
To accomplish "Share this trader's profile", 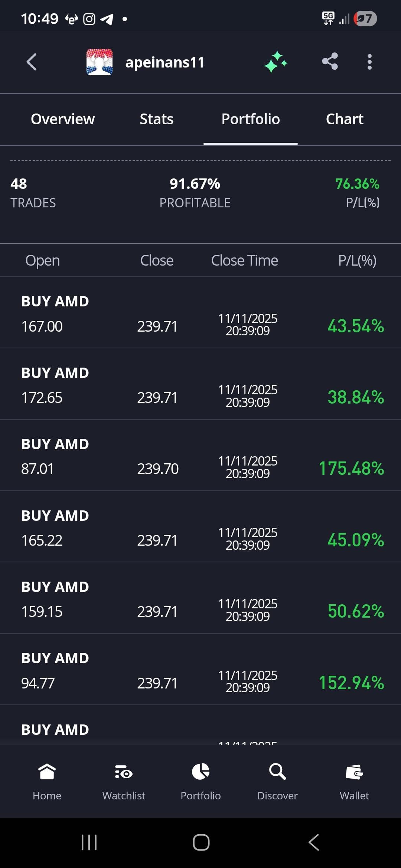I will pyautogui.click(x=330, y=62).
